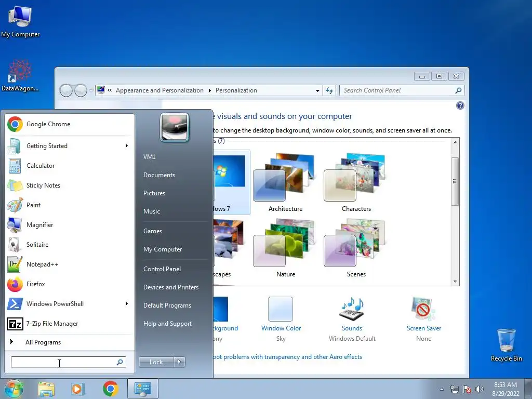Open the recent pages dropdown arrow
The height and width of the screenshot is (399, 532).
pos(91,90)
